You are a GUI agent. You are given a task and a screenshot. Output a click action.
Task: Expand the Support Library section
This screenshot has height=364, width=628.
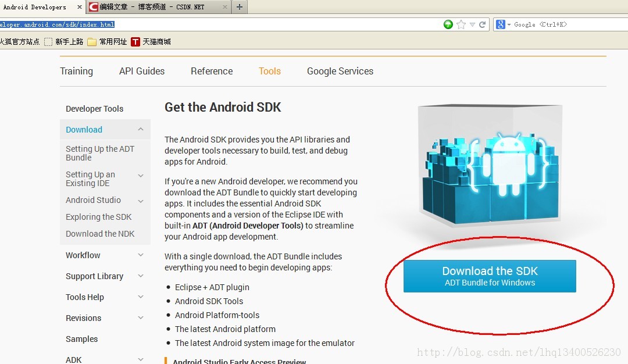(x=141, y=276)
